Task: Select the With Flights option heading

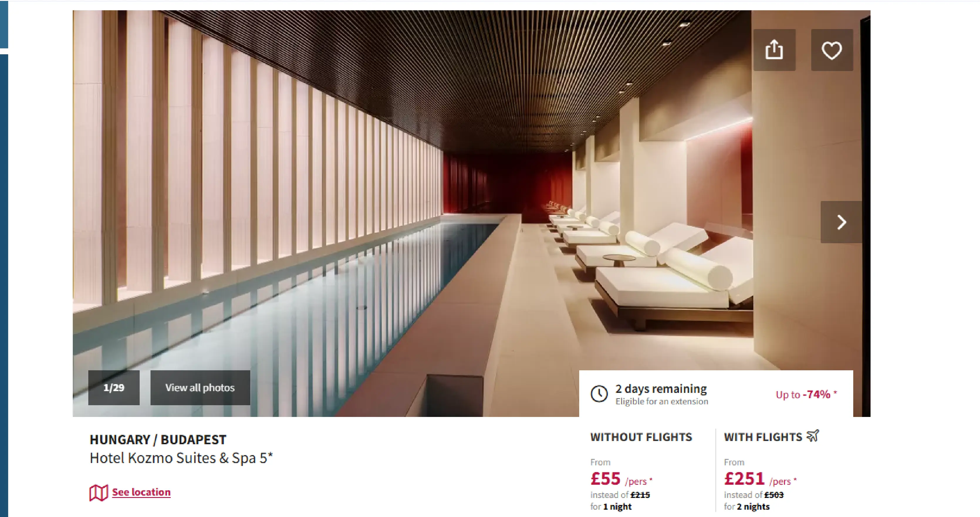Action: pos(763,437)
